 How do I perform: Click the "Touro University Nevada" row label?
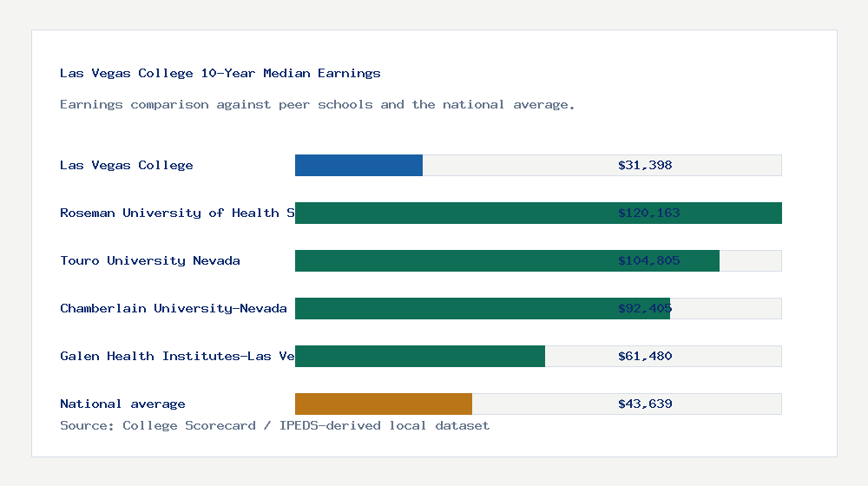coord(150,260)
